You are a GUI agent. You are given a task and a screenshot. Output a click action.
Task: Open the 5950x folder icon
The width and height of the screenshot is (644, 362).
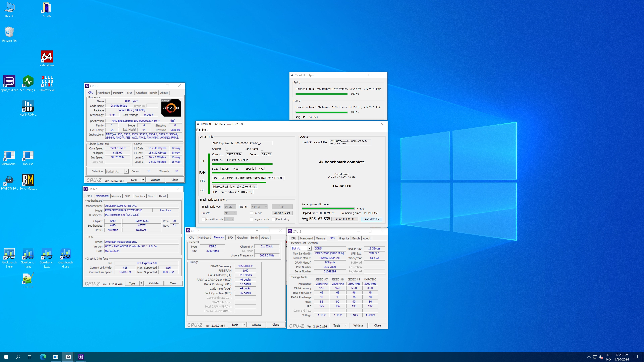coord(47,10)
